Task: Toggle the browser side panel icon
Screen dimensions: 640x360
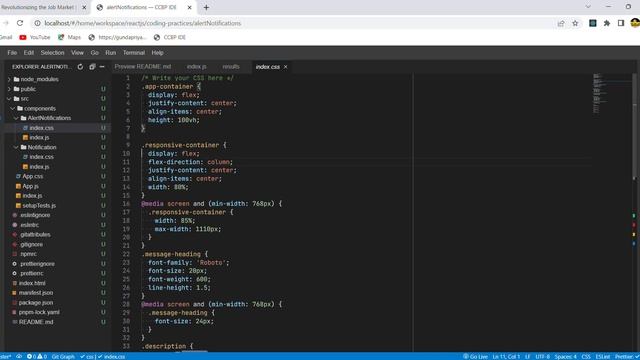Action: [x=621, y=23]
